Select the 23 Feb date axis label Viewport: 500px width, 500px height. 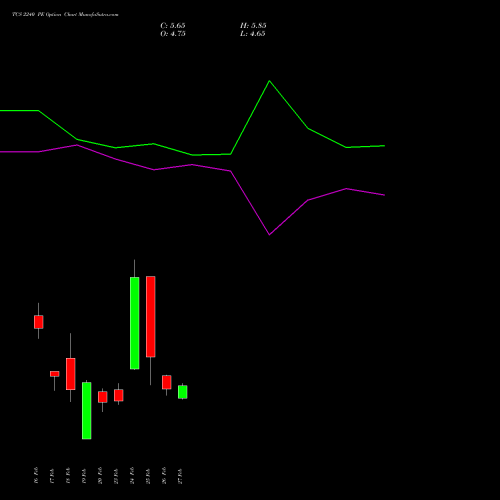coord(116,476)
